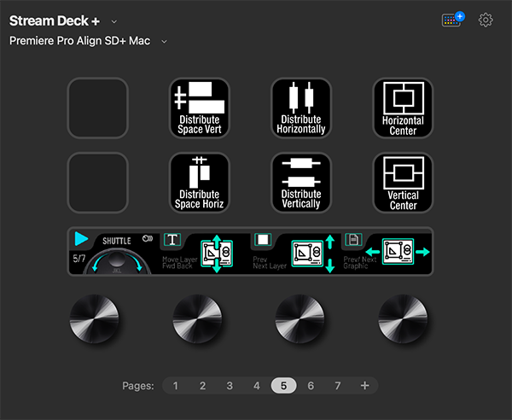Click the white square shape icon on strip
Viewport: 512px width, 420px height.
coord(263,240)
